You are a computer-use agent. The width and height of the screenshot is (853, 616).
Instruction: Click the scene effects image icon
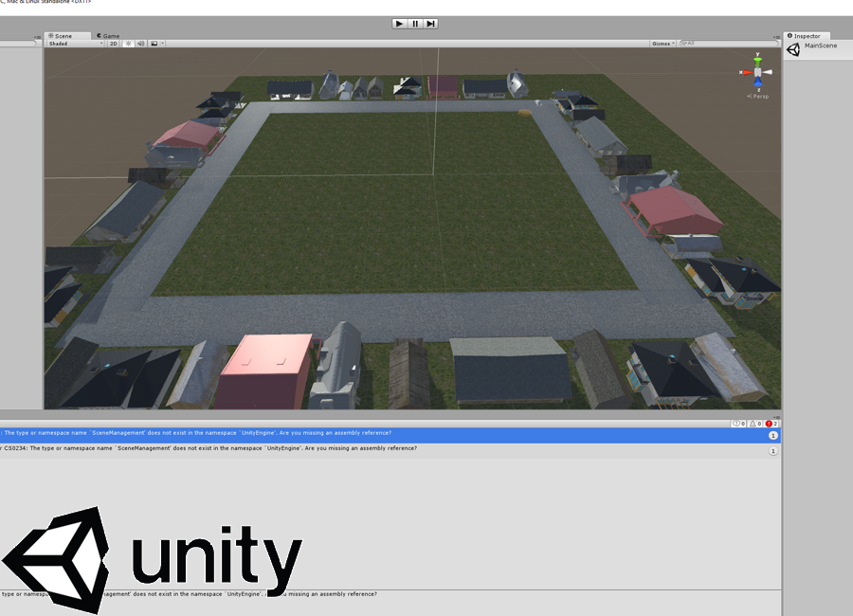pos(154,44)
